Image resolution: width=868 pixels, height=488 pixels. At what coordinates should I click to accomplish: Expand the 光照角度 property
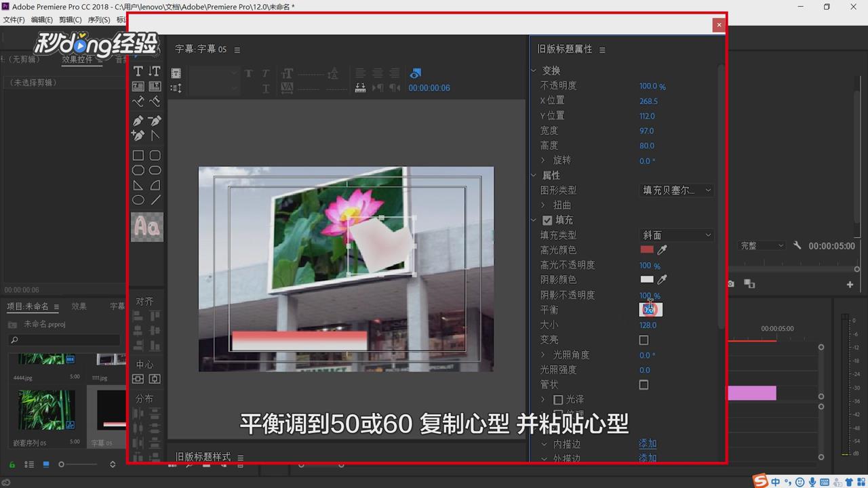click(542, 355)
